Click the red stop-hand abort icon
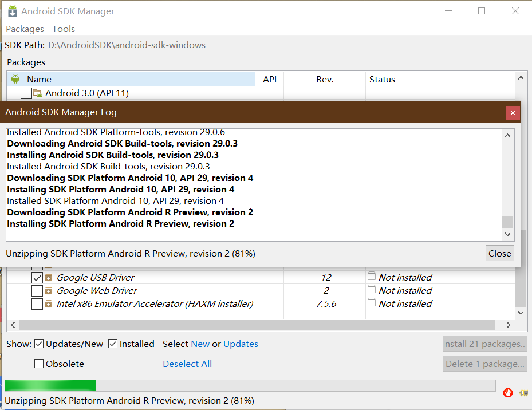532x410 pixels. coord(507,393)
